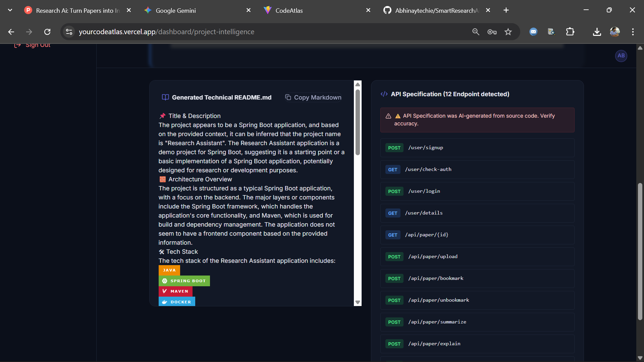Open Downloads from the browser toolbar
Screen dimensions: 644x362
click(597, 32)
